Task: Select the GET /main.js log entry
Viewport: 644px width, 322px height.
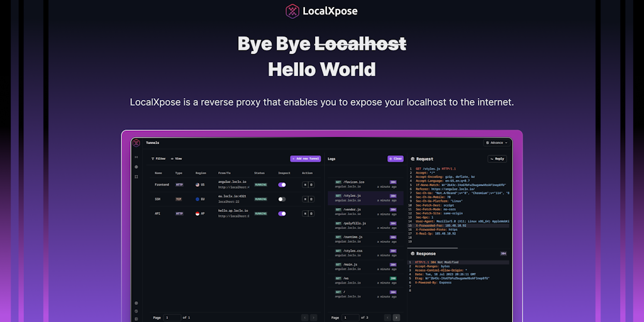Action: point(365,267)
